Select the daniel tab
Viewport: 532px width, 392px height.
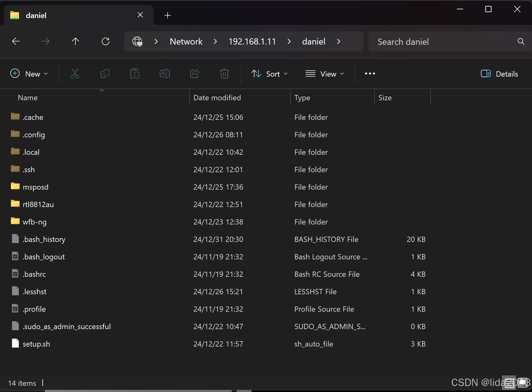(79, 15)
